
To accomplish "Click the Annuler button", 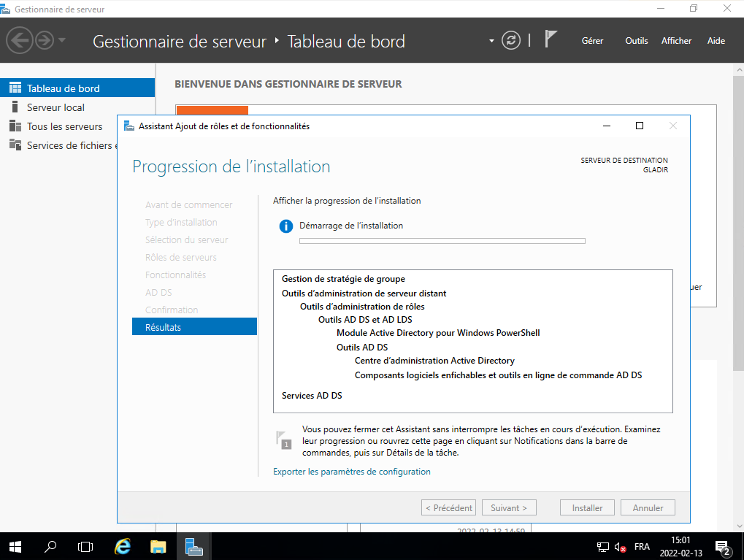I will click(648, 508).
